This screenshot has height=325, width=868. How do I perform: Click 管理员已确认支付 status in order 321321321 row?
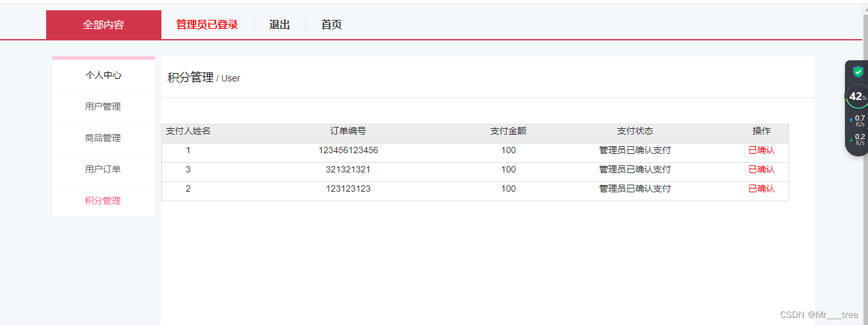(635, 169)
